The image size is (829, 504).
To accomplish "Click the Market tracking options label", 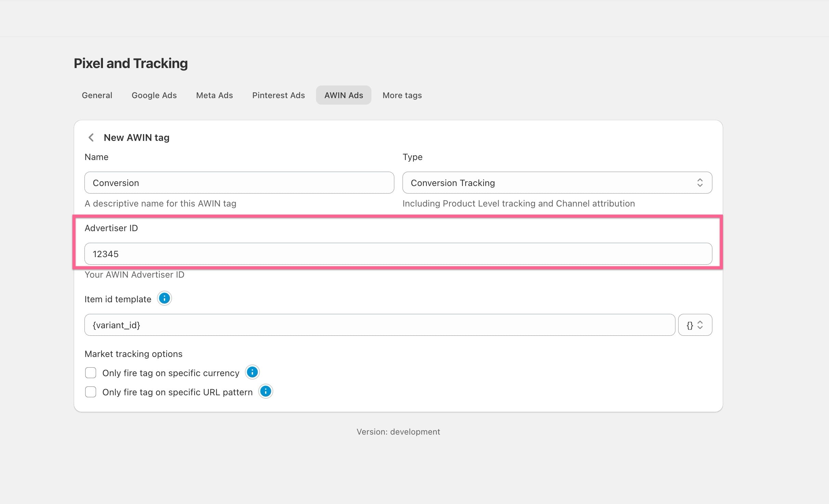I will coord(133,354).
